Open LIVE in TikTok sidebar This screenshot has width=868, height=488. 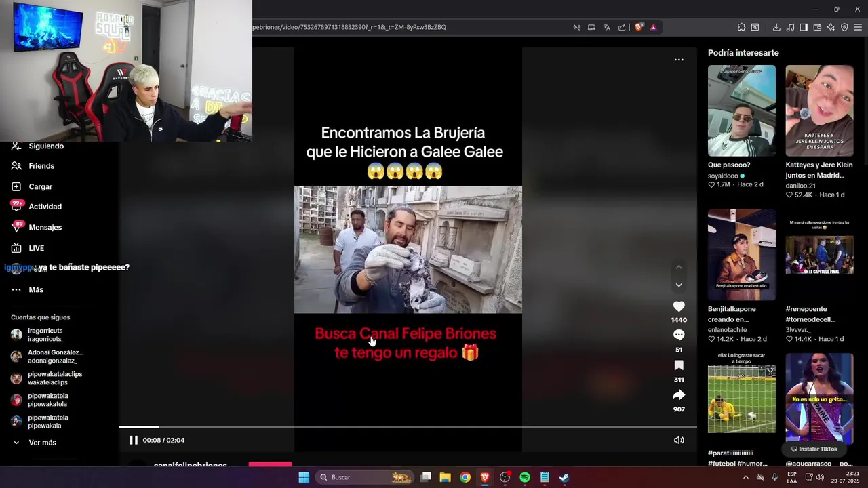coord(37,248)
